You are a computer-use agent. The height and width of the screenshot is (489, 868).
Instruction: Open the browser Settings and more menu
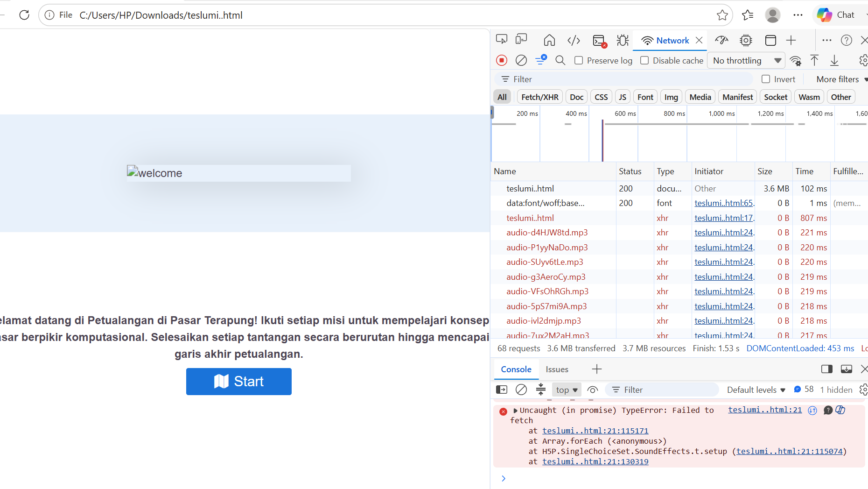(x=798, y=15)
